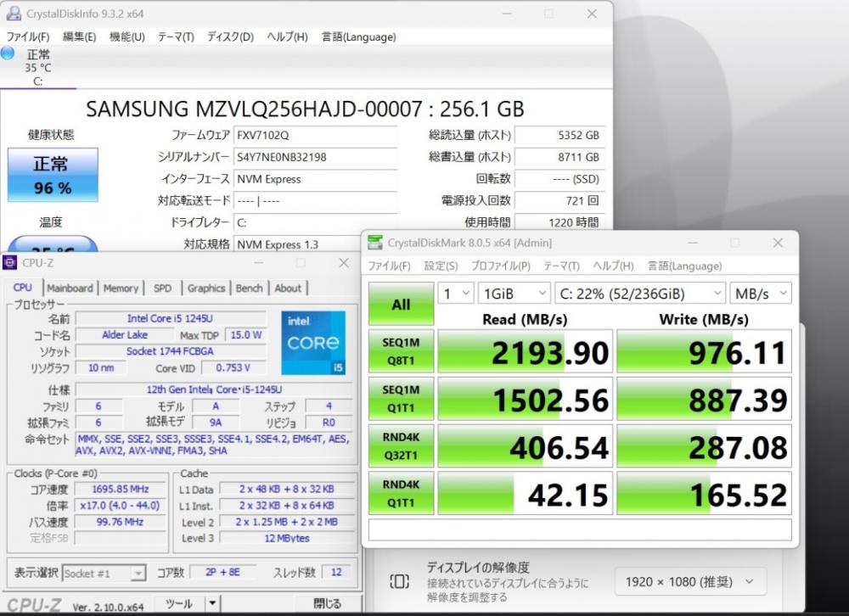
Task: Open テーマ(T) menu in CrystalDiskInfo
Action: [x=176, y=36]
